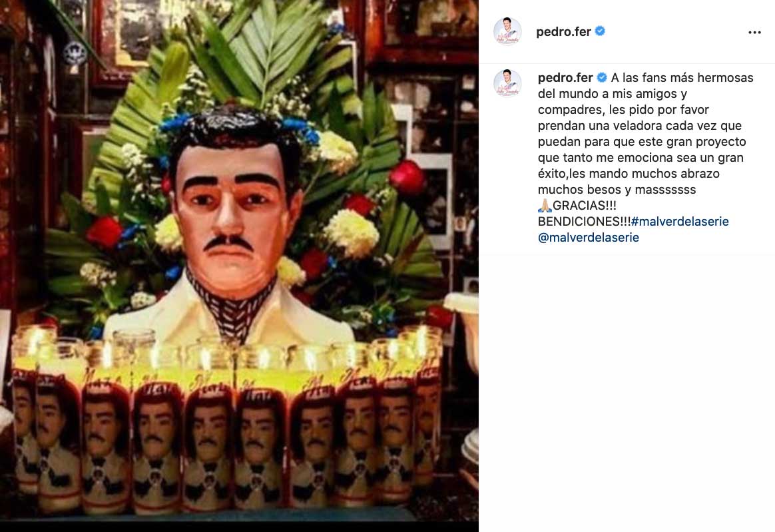The width and height of the screenshot is (775, 532).
Task: Click the verified badge beside the header username
Action: pyautogui.click(x=600, y=31)
